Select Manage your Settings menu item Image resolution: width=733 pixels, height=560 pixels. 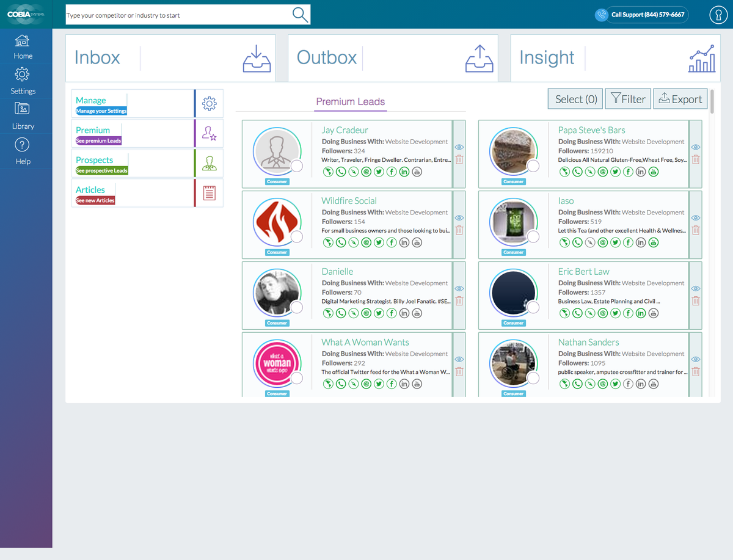click(x=147, y=104)
